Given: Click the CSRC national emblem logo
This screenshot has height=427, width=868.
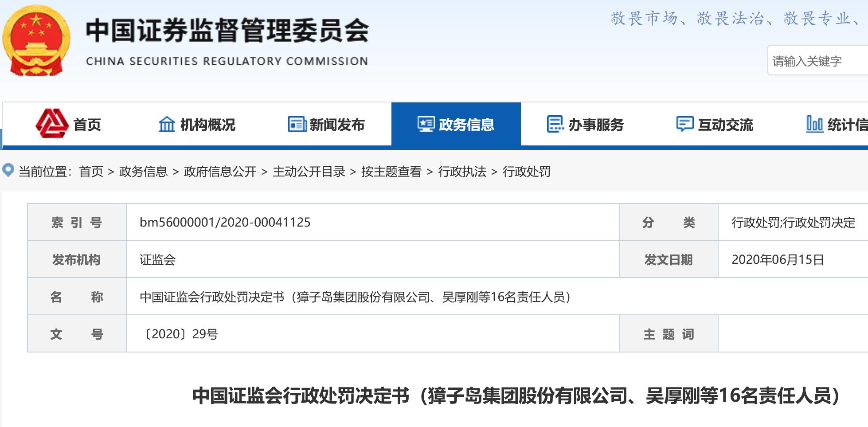Looking at the screenshot, I should coord(36,41).
